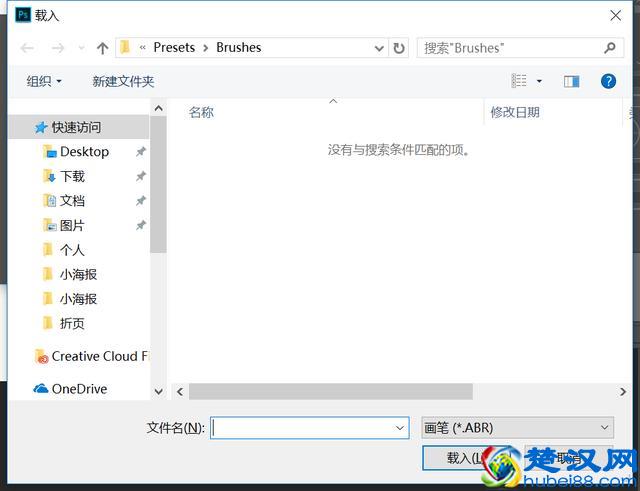Open 画笔 (*.ABR) file type dropdown
Image resolution: width=640 pixels, height=491 pixels.
(x=518, y=428)
